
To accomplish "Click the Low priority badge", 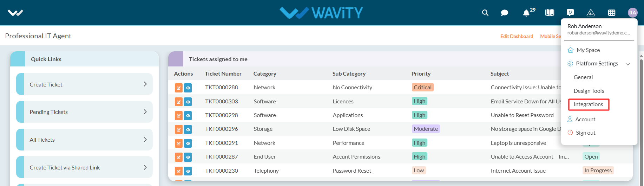I will click(x=419, y=171).
